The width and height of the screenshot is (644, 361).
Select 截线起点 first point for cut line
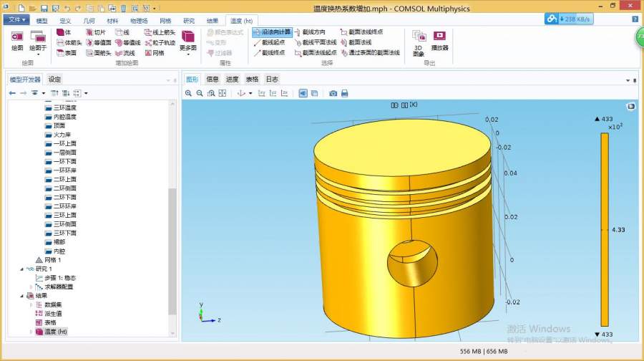click(270, 42)
